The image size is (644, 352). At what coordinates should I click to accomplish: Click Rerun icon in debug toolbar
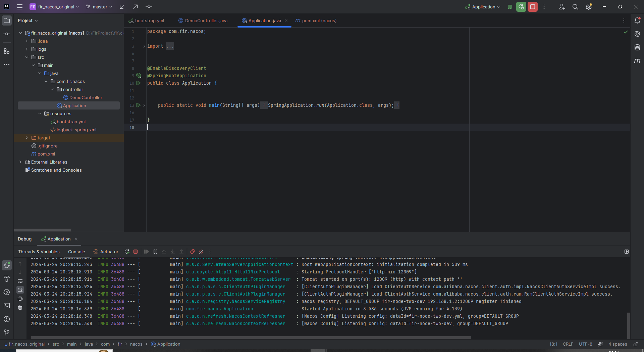(x=127, y=252)
